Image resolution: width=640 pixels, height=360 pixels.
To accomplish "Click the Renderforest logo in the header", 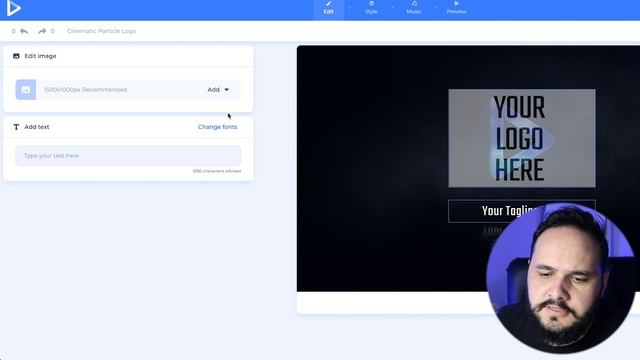I will pyautogui.click(x=13, y=8).
